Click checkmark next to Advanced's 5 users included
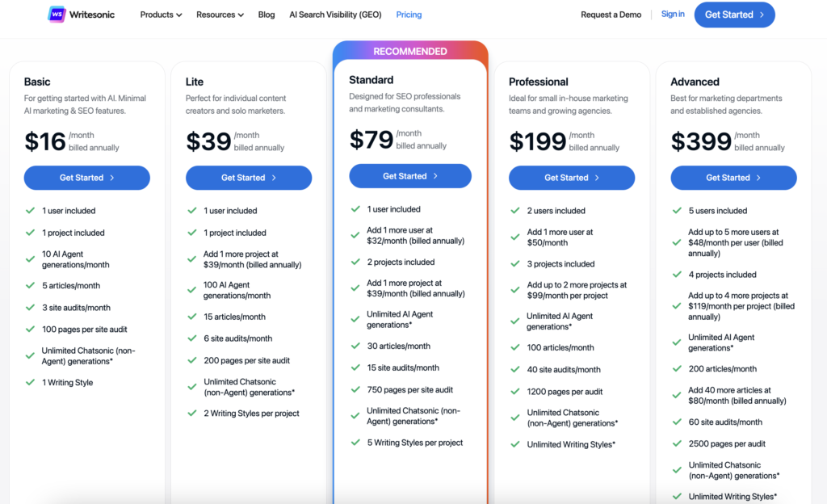Screen dimensions: 827x504 [x=677, y=211]
